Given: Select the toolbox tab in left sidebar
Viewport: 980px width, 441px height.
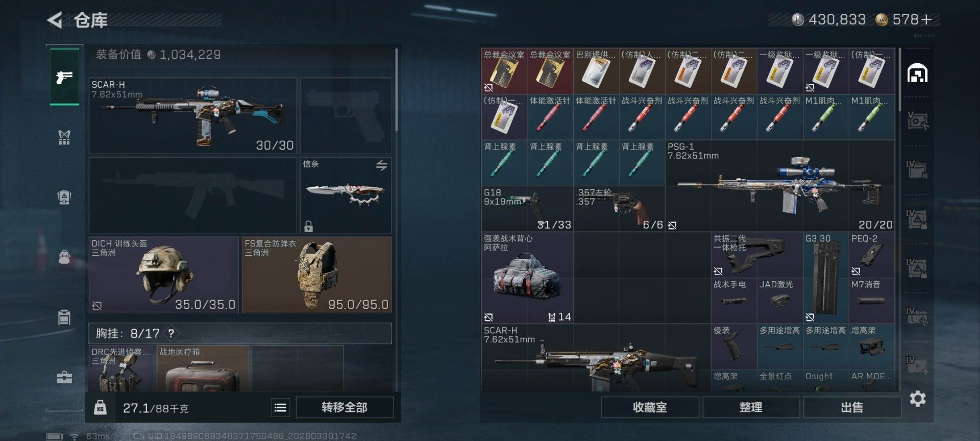Looking at the screenshot, I should [64, 378].
